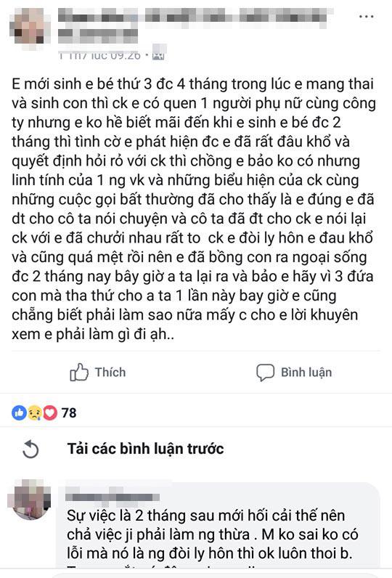
Task: Click the speech bubble comment icon
Action: (265, 373)
